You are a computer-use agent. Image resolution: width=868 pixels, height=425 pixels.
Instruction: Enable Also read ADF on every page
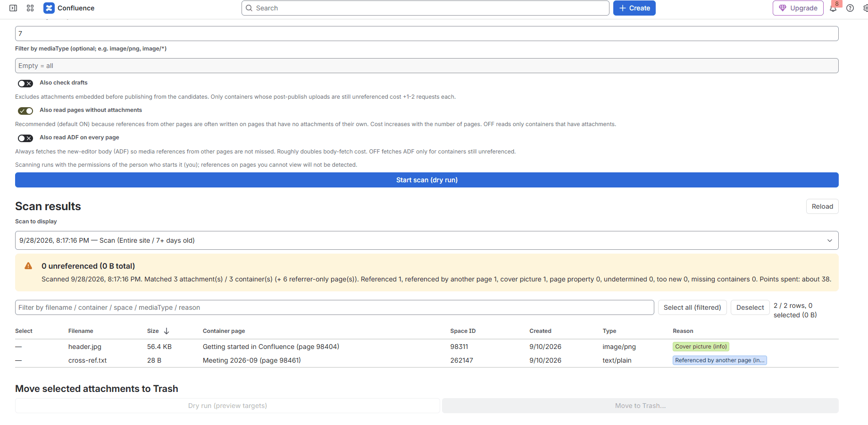(25, 138)
